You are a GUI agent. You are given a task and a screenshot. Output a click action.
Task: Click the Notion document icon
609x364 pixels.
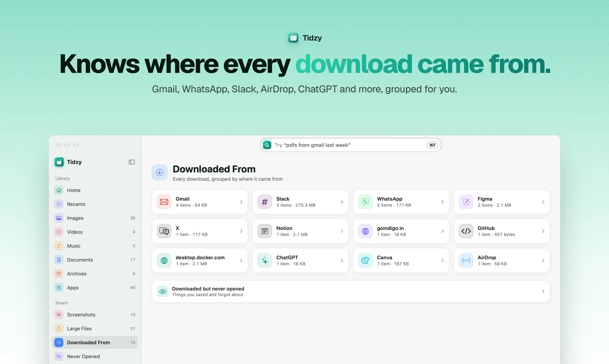point(265,231)
